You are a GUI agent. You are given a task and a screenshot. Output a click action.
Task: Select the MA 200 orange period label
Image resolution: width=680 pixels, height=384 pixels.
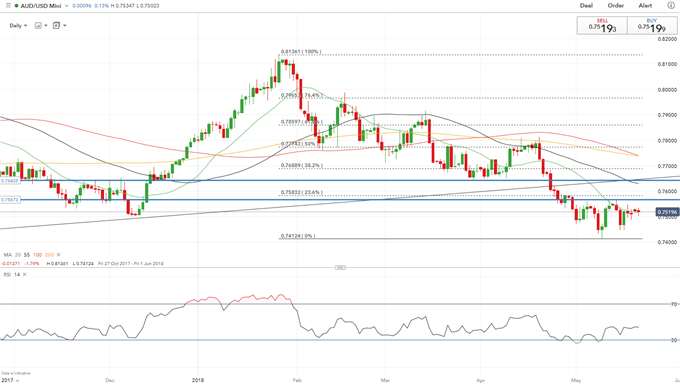click(x=49, y=255)
